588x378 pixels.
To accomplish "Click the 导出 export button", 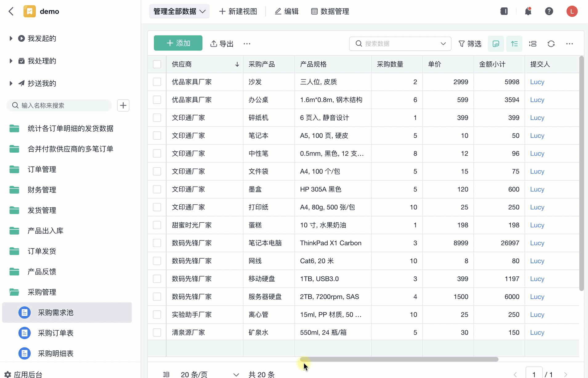I will click(x=222, y=44).
